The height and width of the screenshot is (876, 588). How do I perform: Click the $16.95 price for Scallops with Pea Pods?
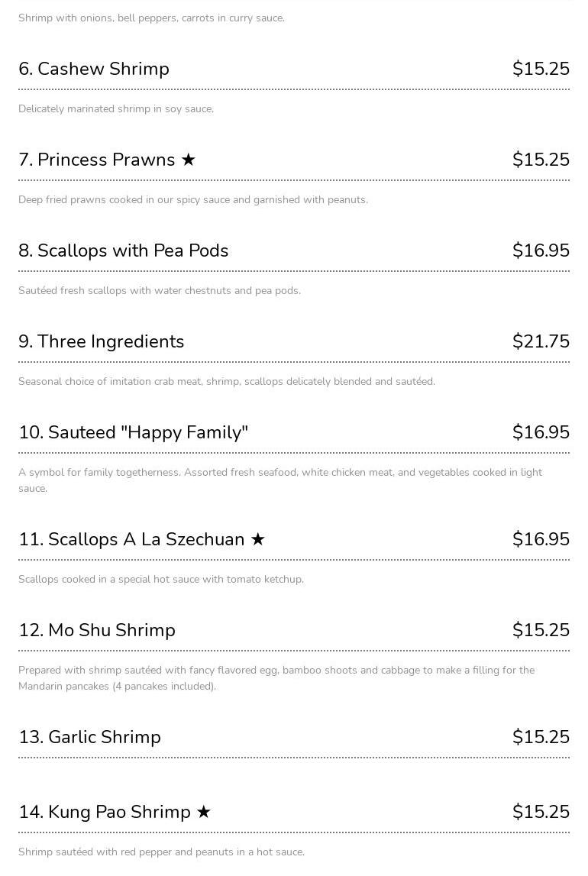(x=541, y=251)
